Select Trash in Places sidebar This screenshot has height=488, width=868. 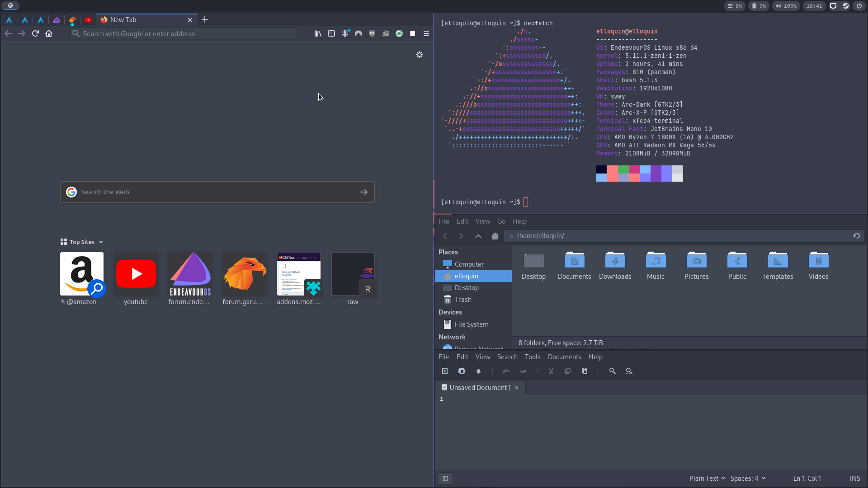[x=473, y=300]
